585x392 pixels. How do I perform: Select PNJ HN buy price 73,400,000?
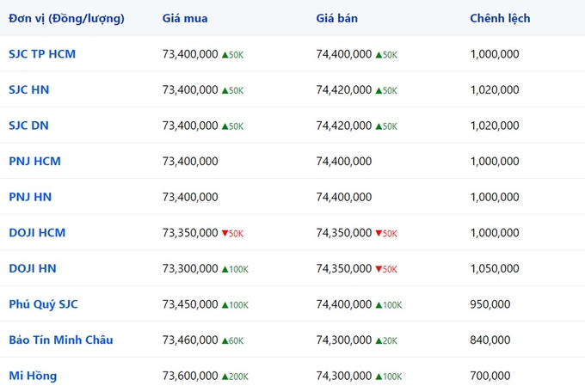pos(190,197)
